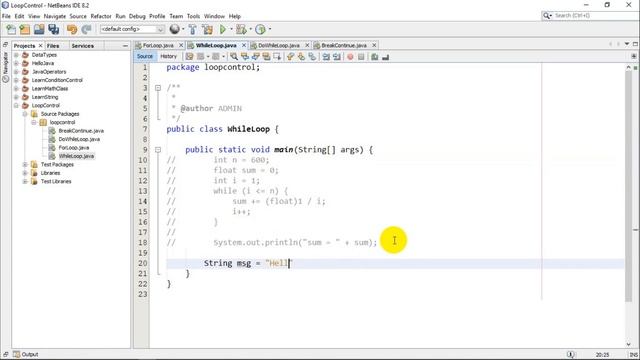Open the dropdown arrow beside Debug Project
The image size is (640, 360).
[250, 29]
